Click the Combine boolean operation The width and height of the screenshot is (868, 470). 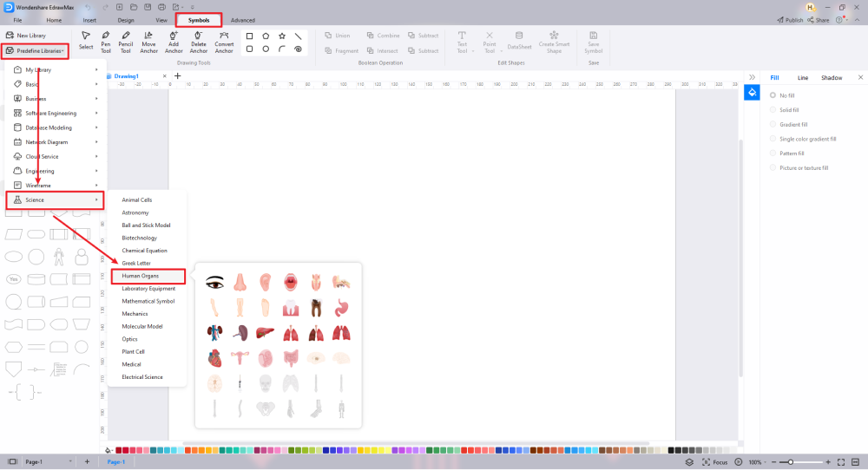click(383, 36)
